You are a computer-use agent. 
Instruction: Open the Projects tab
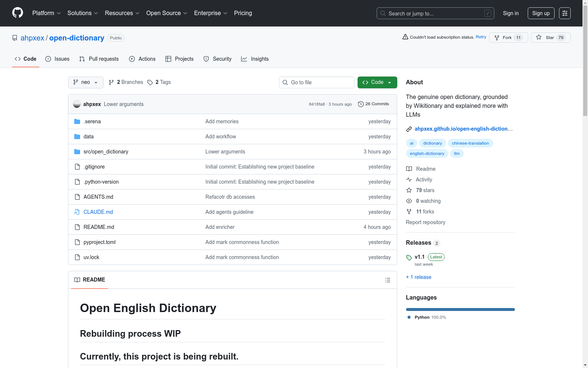[x=179, y=59]
